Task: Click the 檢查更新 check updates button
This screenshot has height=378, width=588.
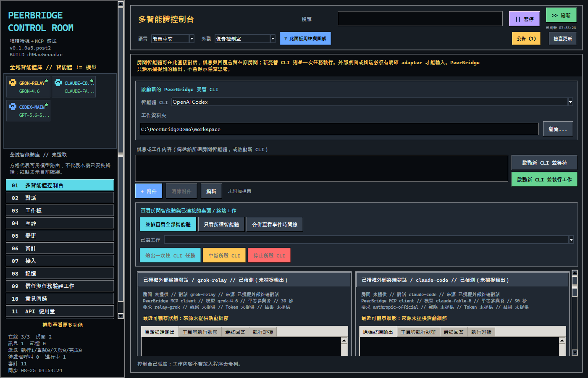Action: pos(563,39)
